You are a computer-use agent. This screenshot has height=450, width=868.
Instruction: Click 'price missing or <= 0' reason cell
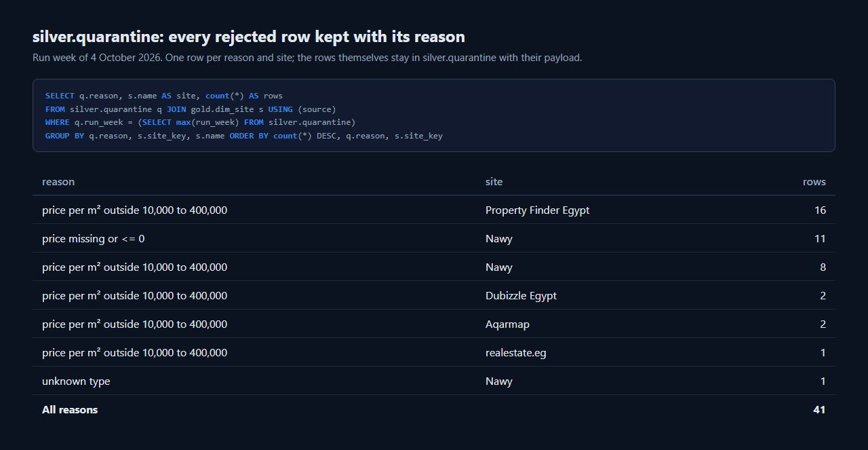(94, 239)
